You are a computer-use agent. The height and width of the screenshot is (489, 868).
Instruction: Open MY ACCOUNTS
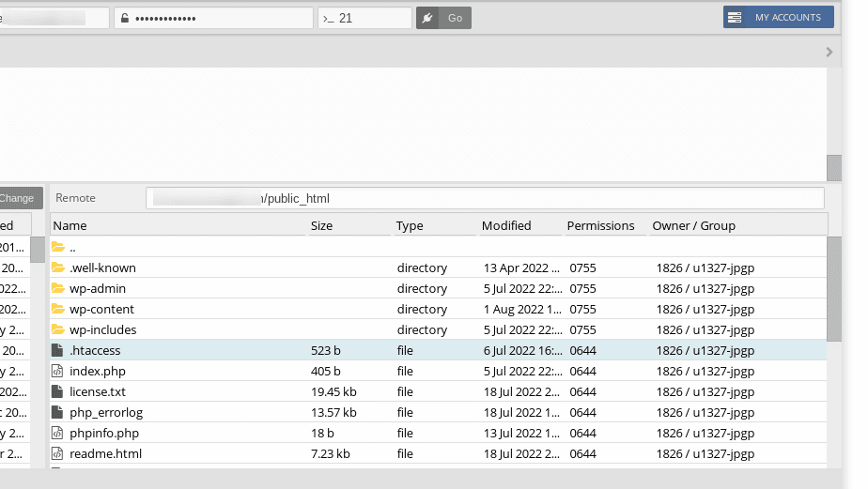tap(779, 17)
